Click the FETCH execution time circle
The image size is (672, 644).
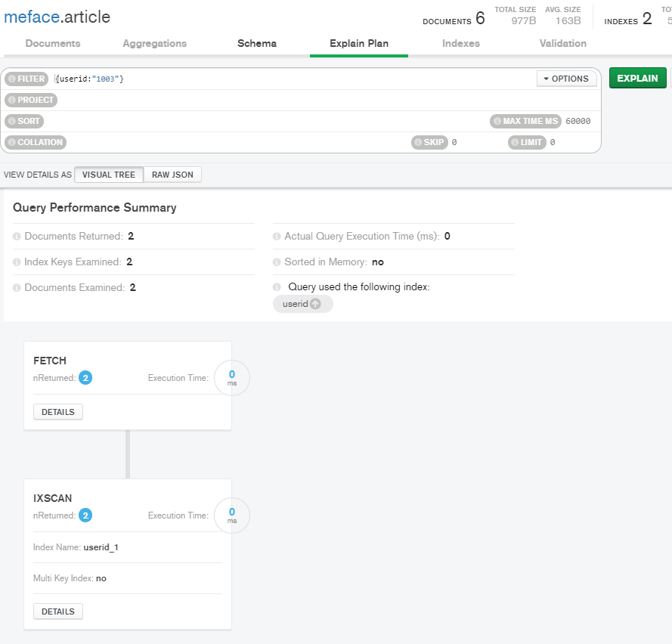click(232, 377)
